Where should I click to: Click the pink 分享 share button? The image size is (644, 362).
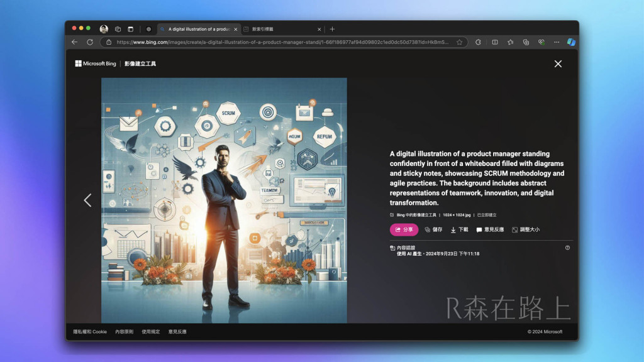(404, 229)
